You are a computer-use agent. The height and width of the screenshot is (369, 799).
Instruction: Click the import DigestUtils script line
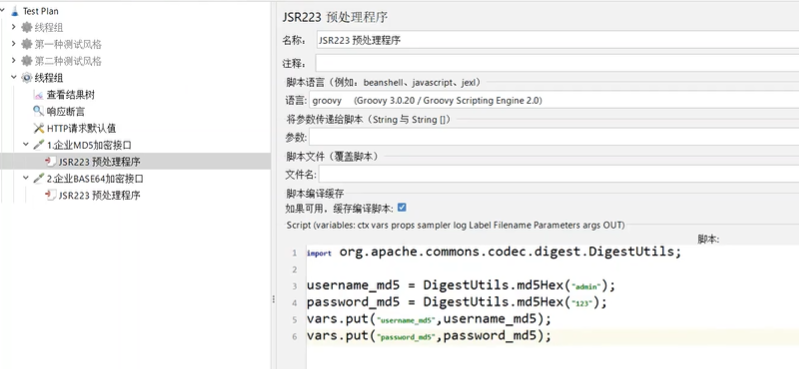coord(494,252)
